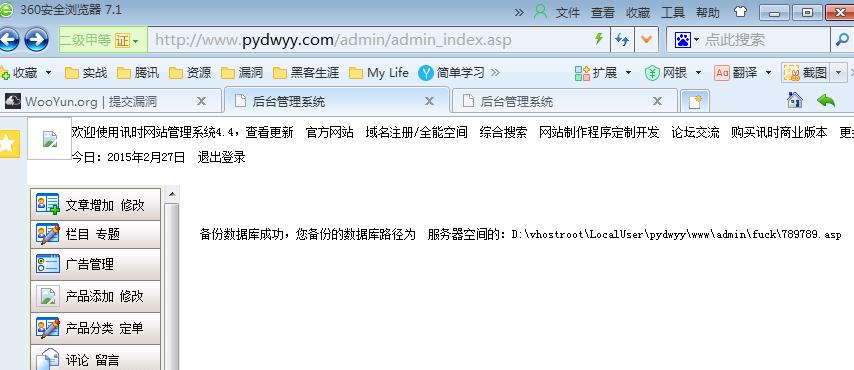Expand the 截图 dropdown arrow

click(x=839, y=72)
